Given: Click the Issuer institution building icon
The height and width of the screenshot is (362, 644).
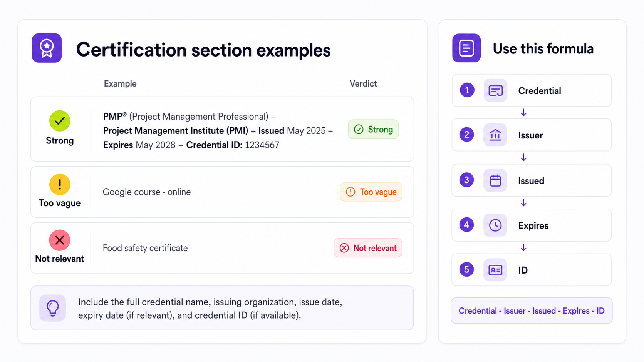Looking at the screenshot, I should click(495, 135).
